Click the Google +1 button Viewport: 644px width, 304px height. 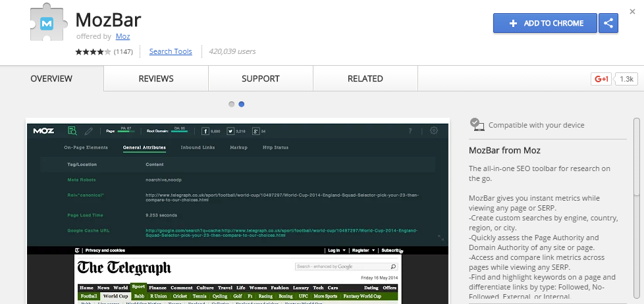602,79
